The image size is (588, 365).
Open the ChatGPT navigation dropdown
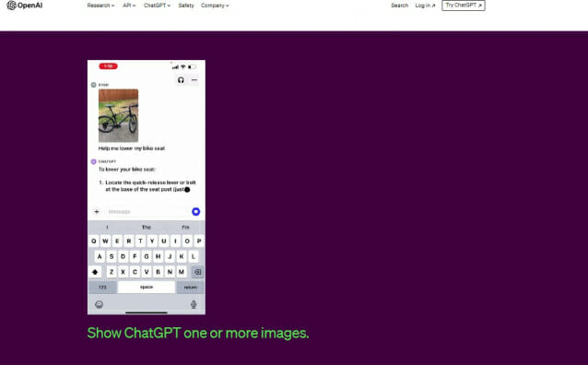[x=157, y=6]
